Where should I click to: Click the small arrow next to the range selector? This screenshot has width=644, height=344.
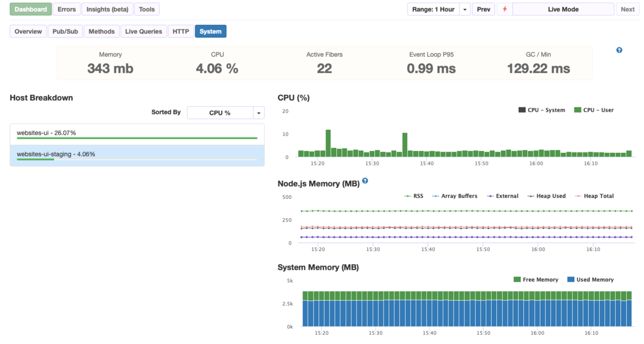[464, 9]
